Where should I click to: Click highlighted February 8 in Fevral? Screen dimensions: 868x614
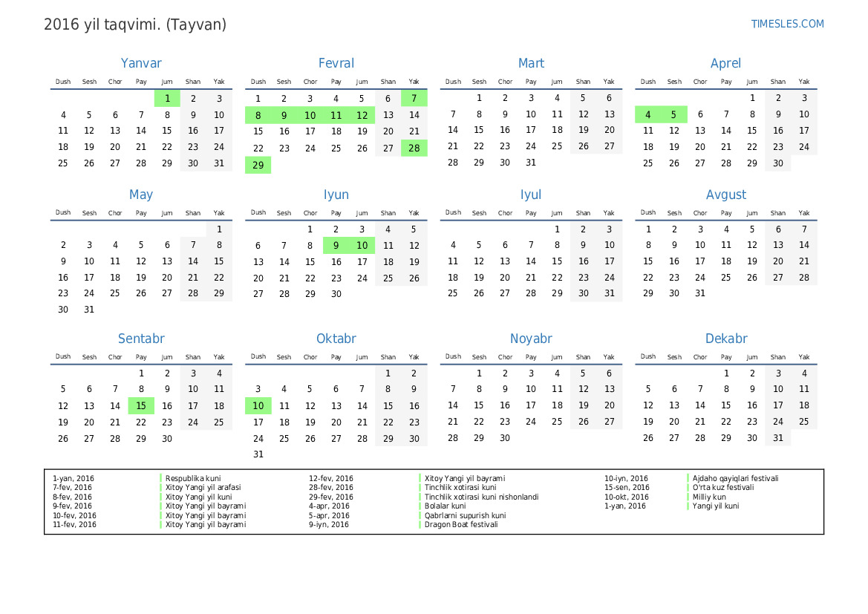258,115
